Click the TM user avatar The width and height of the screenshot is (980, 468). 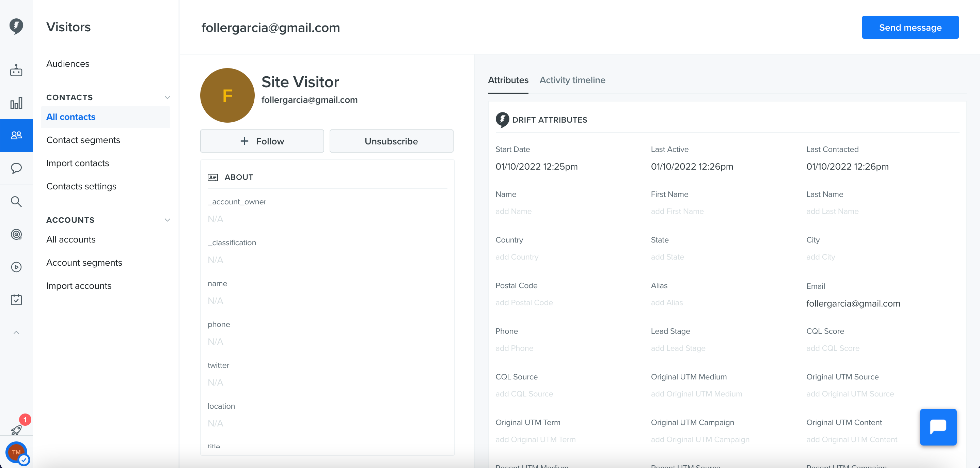pos(16,452)
